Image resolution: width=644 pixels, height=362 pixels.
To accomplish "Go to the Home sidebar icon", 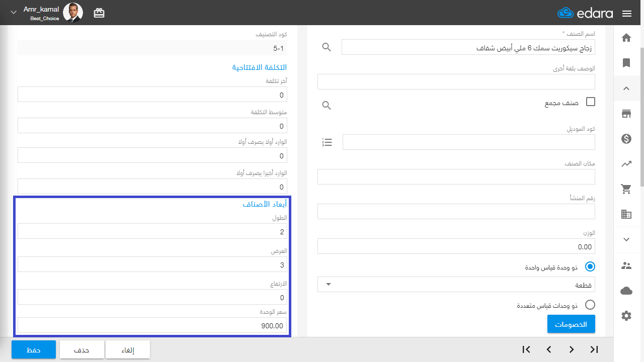I will tap(626, 38).
